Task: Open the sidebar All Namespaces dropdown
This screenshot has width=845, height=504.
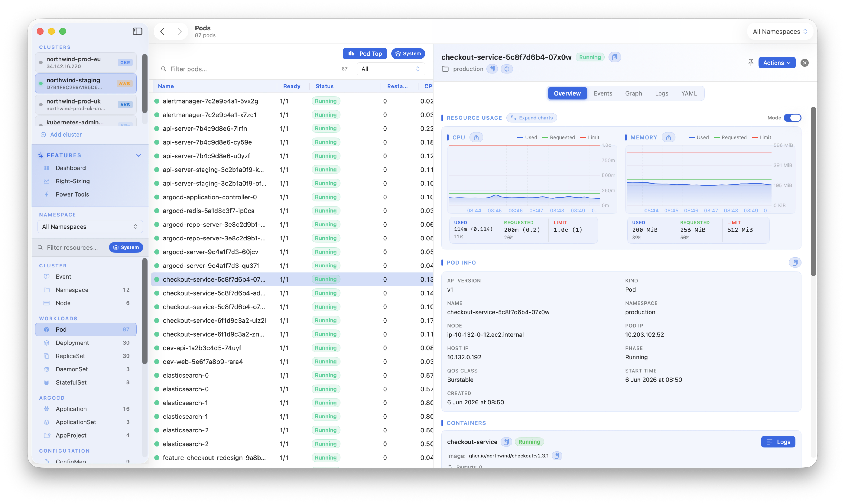Action: click(90, 226)
